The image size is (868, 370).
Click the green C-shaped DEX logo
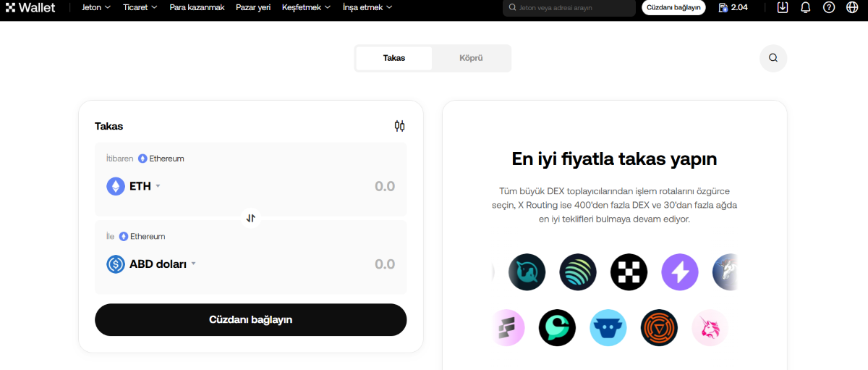(557, 328)
